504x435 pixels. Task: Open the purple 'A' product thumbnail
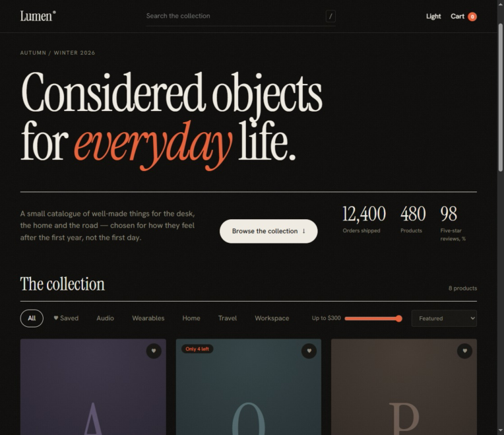pos(93,387)
